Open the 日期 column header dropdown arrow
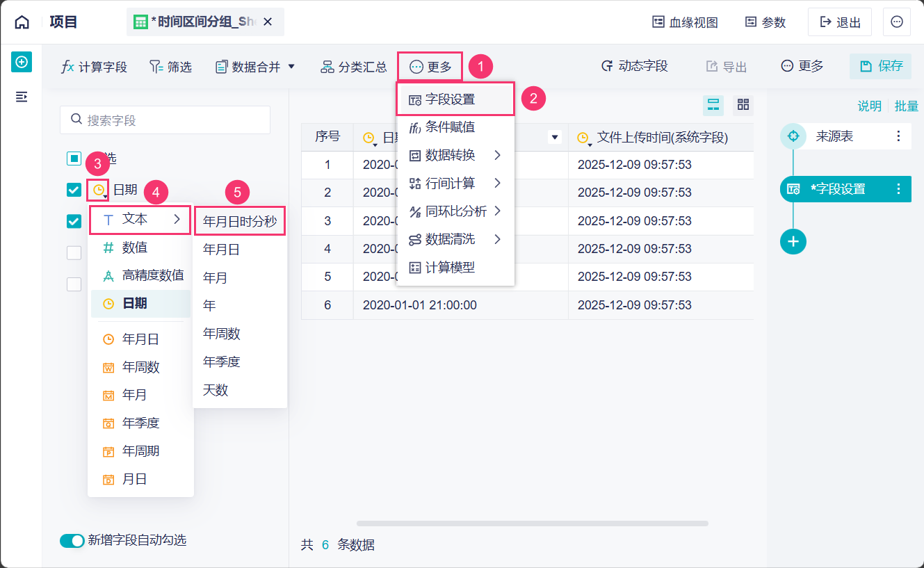This screenshot has height=568, width=924. [x=555, y=138]
